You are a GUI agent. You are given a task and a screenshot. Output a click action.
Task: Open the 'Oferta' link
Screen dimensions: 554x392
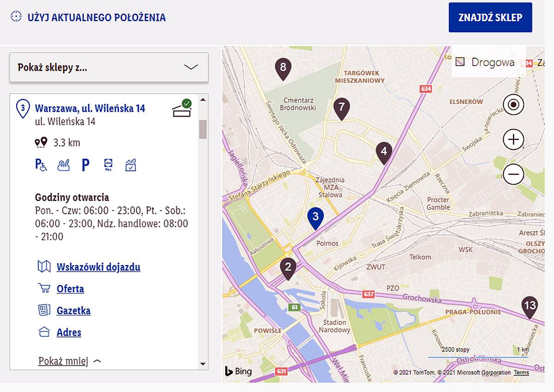pyautogui.click(x=70, y=289)
